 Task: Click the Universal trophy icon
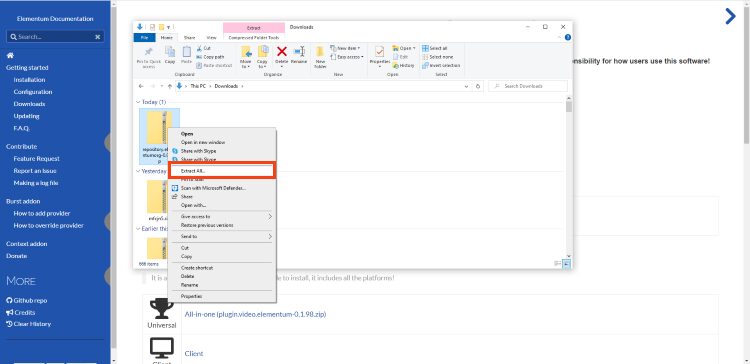[162, 309]
